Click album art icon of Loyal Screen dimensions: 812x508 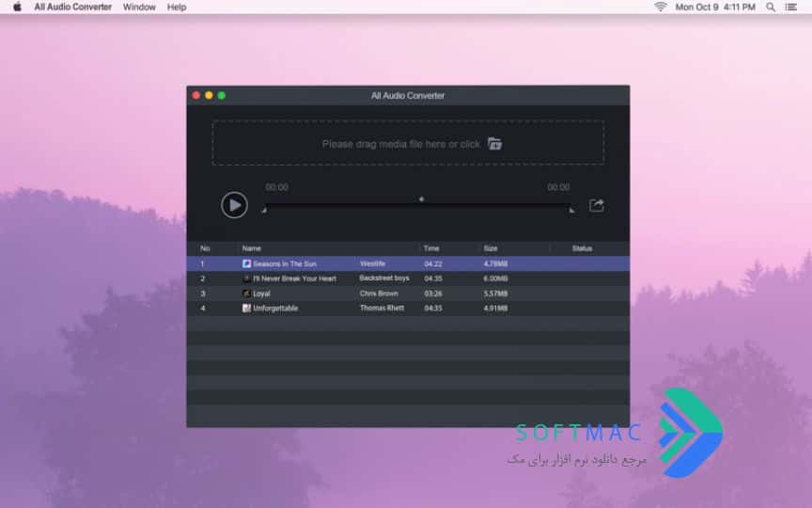(246, 294)
